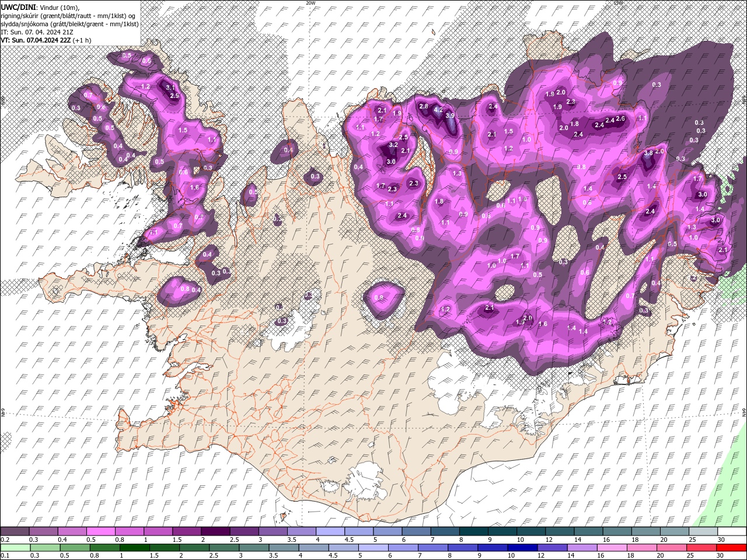Screen dimensions: 747x560
Task: Click the 3.2 snowfall value on the map
Action: pyautogui.click(x=393, y=145)
